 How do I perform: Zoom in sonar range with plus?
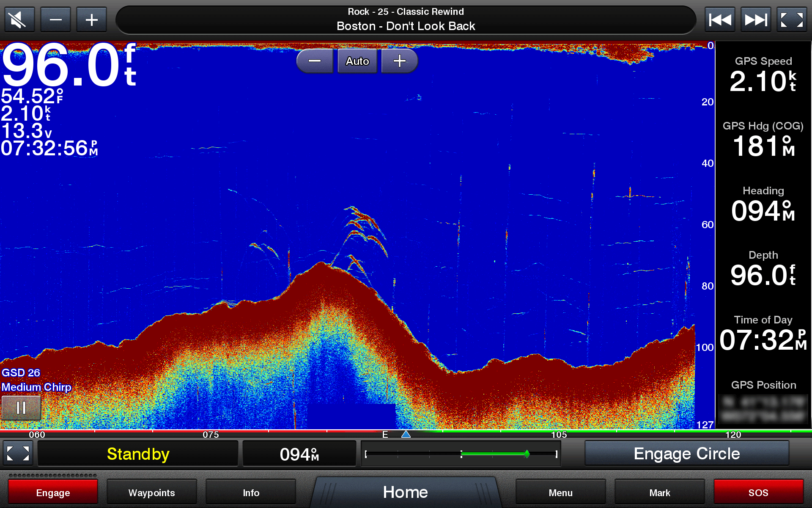coord(399,61)
